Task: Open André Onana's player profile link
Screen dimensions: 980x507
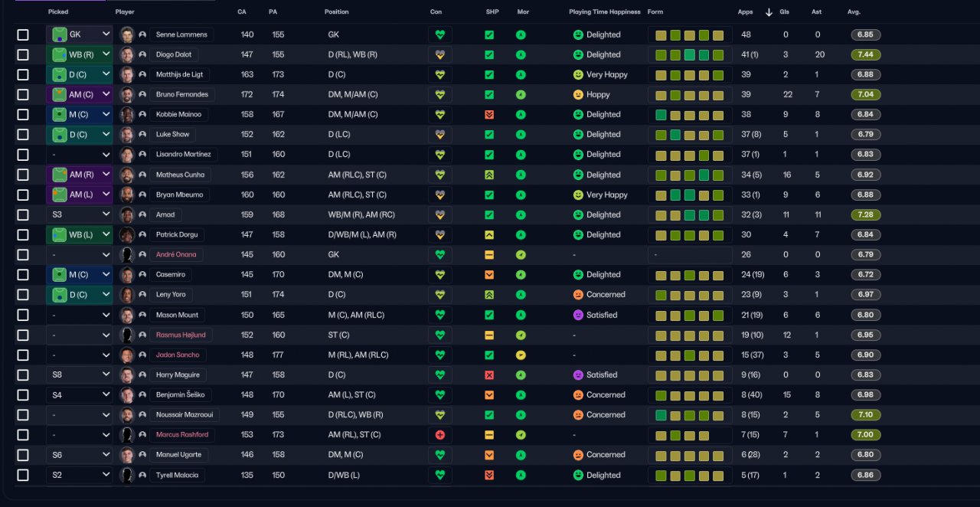Action: point(176,254)
